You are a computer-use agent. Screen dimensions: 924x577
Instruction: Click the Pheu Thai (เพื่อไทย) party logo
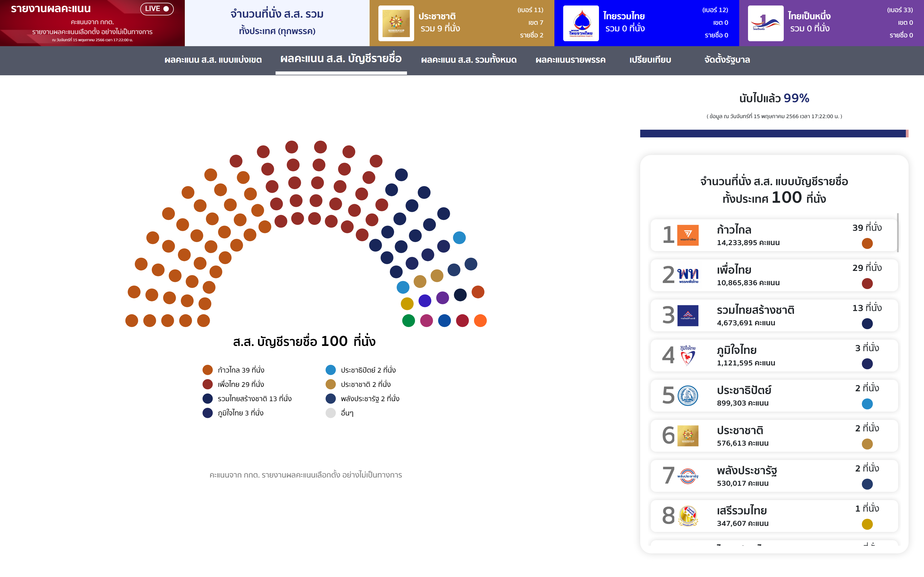pyautogui.click(x=688, y=275)
